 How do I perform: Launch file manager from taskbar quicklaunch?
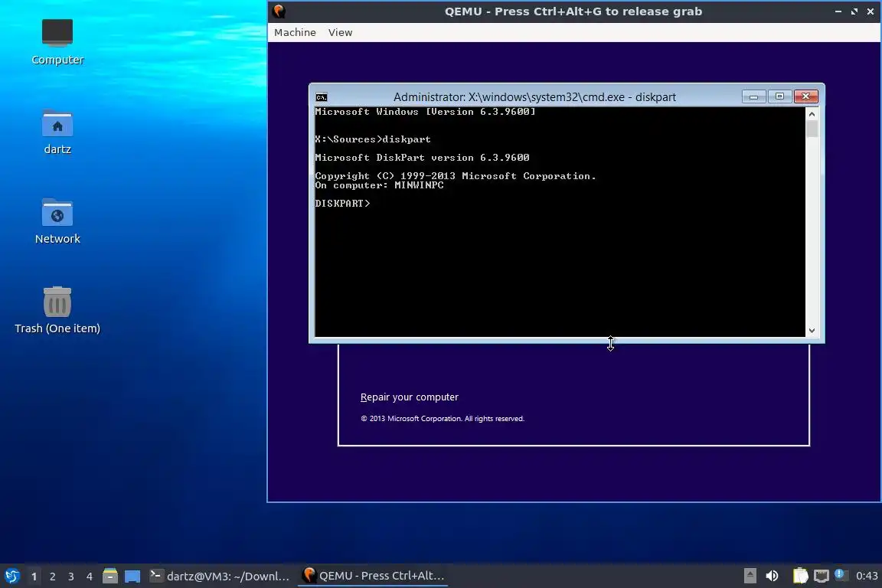110,577
